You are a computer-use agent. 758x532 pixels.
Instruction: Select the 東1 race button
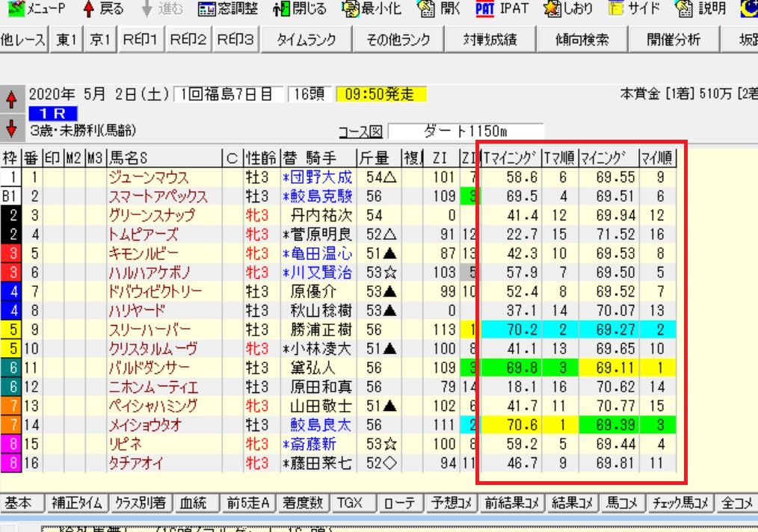pos(67,39)
